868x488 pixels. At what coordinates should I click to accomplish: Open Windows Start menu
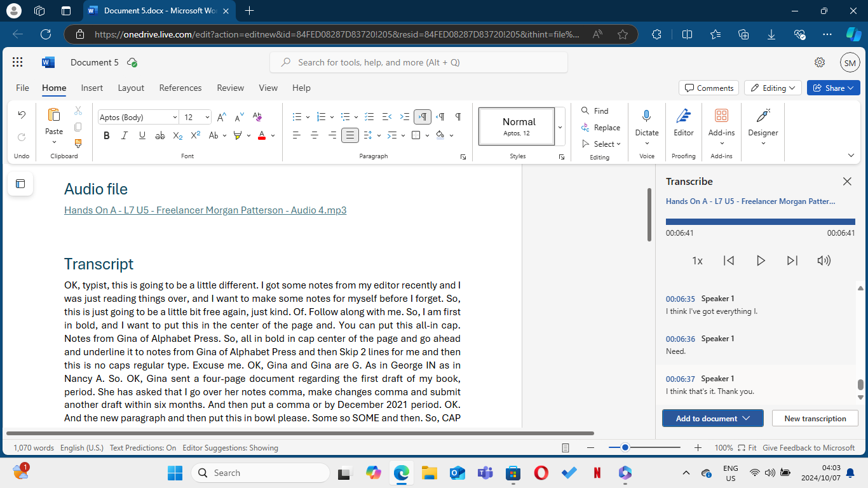[x=175, y=473]
